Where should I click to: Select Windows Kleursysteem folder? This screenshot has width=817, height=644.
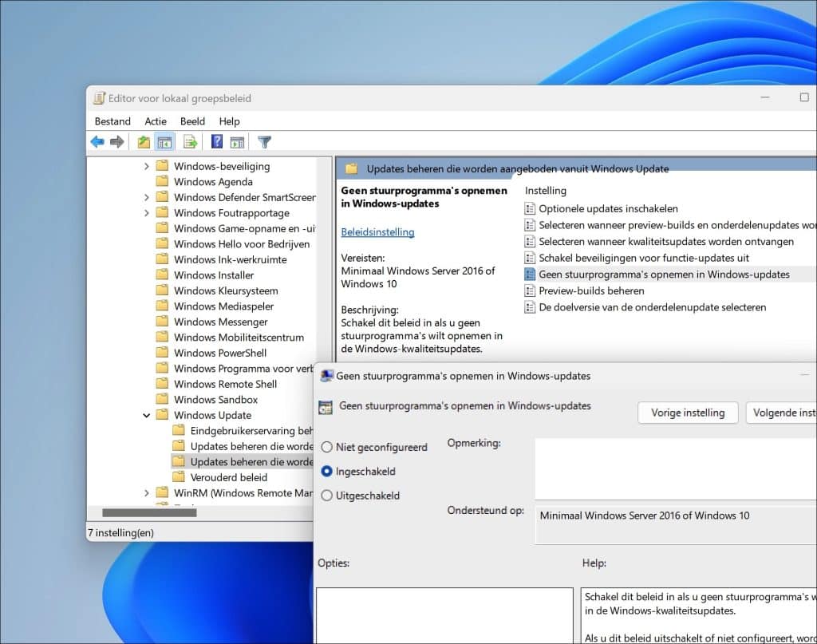[x=226, y=290]
